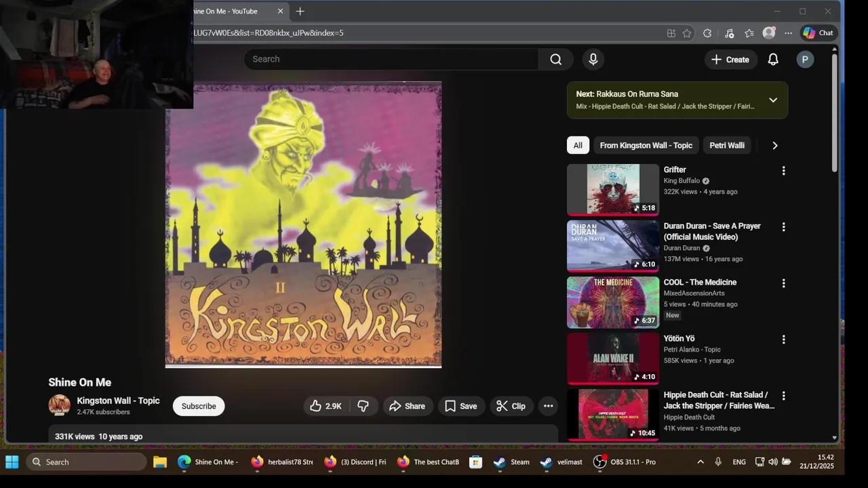Screen dimensions: 868x488
Task: Click the Create button on YouTube
Action: pyautogui.click(x=730, y=60)
